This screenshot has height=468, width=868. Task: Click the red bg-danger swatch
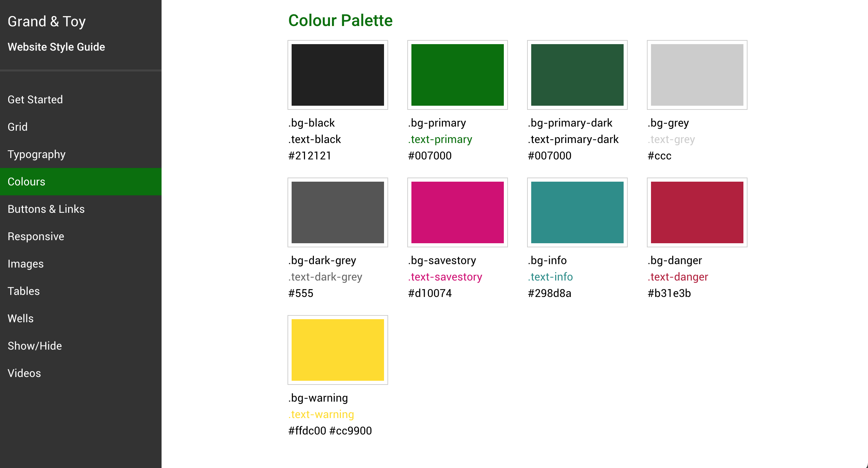tap(697, 212)
